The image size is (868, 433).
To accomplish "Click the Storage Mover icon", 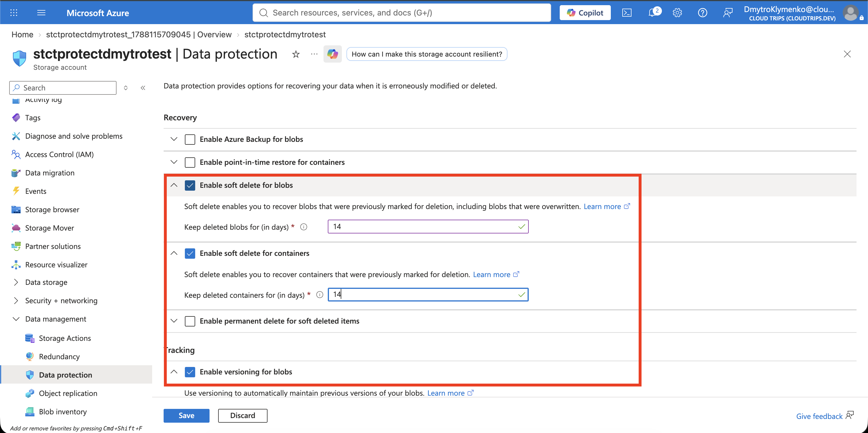I will click(16, 228).
